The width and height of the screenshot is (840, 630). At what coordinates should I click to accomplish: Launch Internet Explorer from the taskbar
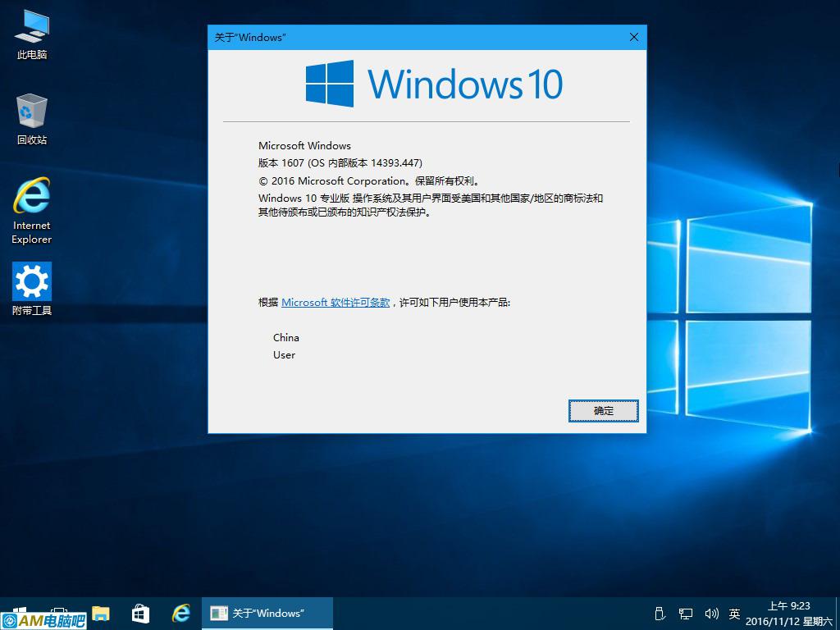coord(181,614)
